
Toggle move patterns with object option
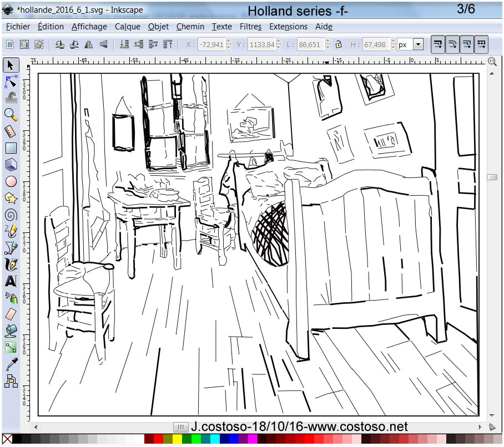point(481,44)
